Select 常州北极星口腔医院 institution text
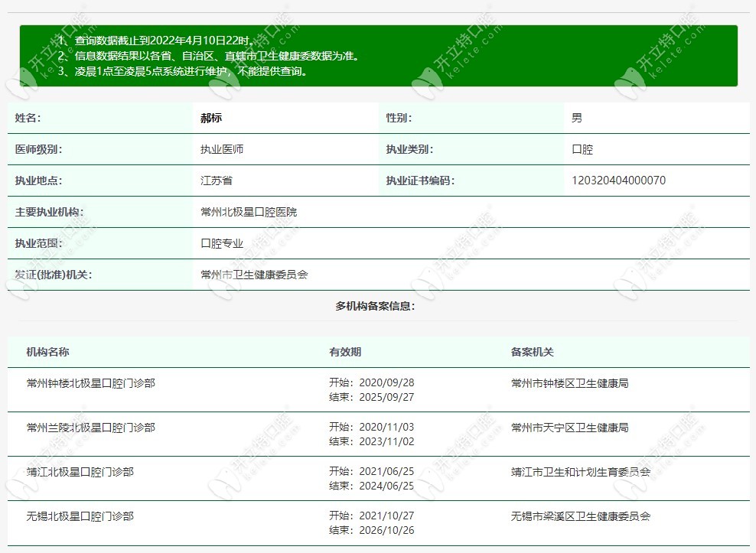756x553 pixels. [x=249, y=212]
